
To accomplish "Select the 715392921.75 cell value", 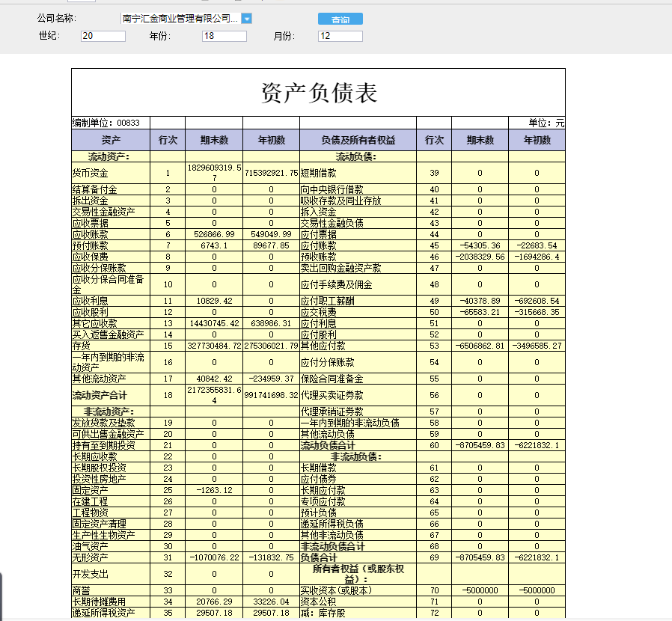I will pyautogui.click(x=272, y=173).
